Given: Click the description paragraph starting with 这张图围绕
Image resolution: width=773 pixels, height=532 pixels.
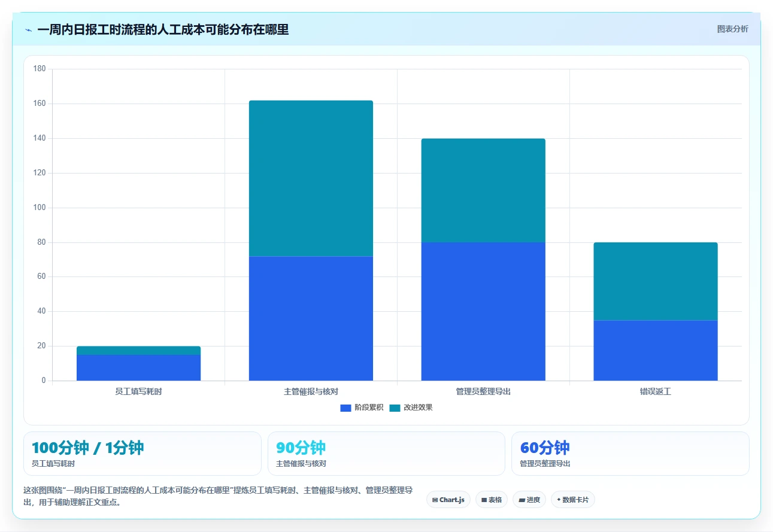Looking at the screenshot, I should [218, 496].
